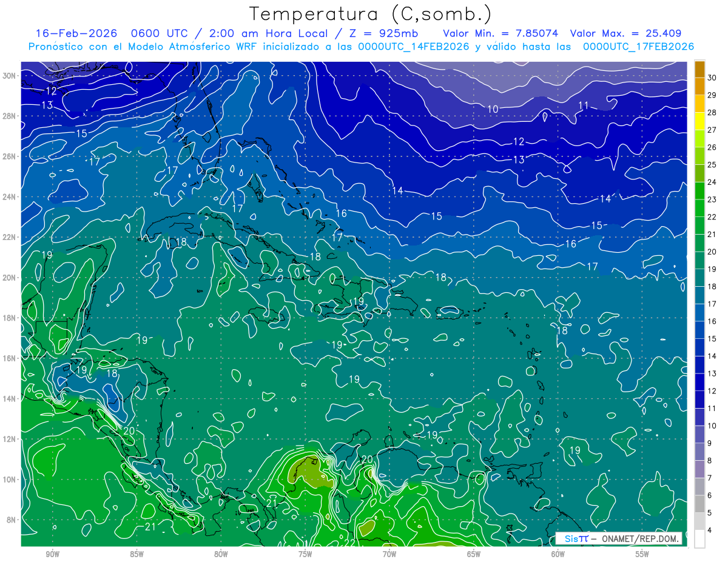Click the 65W longitude label
The height and width of the screenshot is (562, 728).
[x=474, y=554]
